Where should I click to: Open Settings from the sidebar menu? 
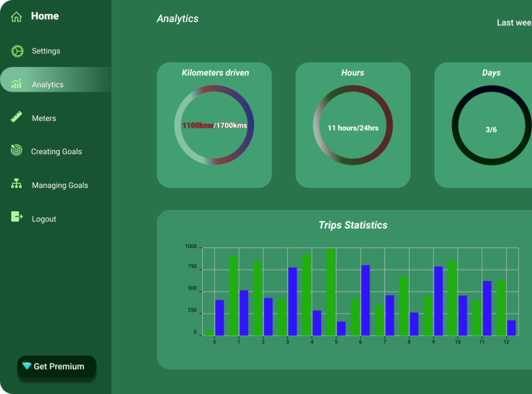click(46, 50)
